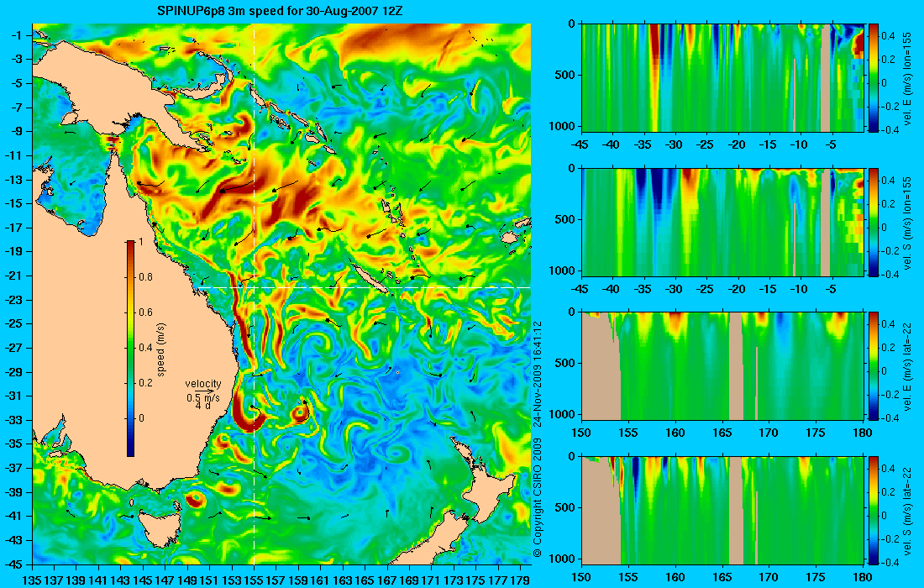This screenshot has width=924, height=588.
Task: Select the 'vel. E (m/s) lat=-22' label
Action: [x=909, y=366]
